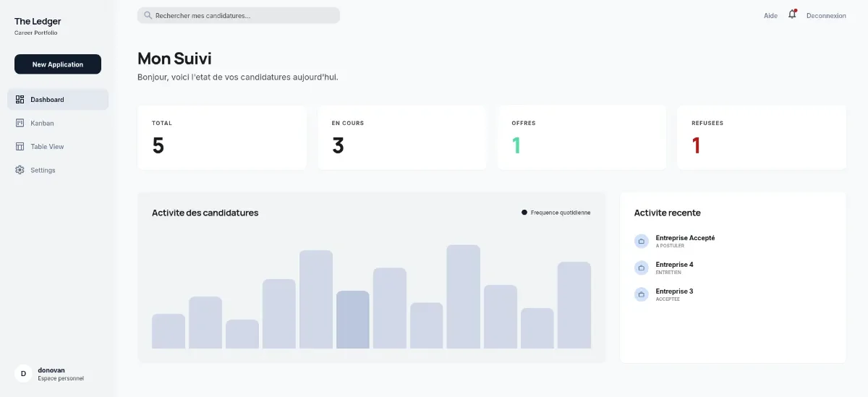Image resolution: width=868 pixels, height=397 pixels.
Task: Click The Ledger logo title
Action: click(38, 22)
